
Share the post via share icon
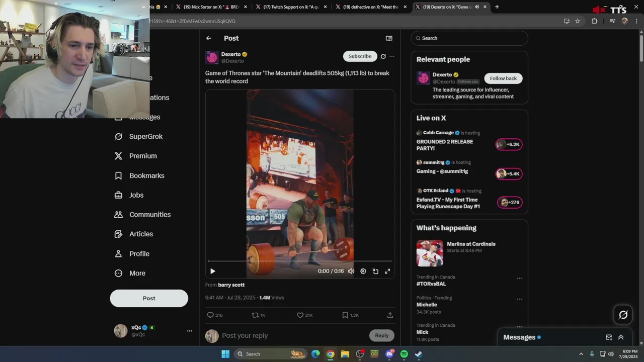tap(390, 315)
